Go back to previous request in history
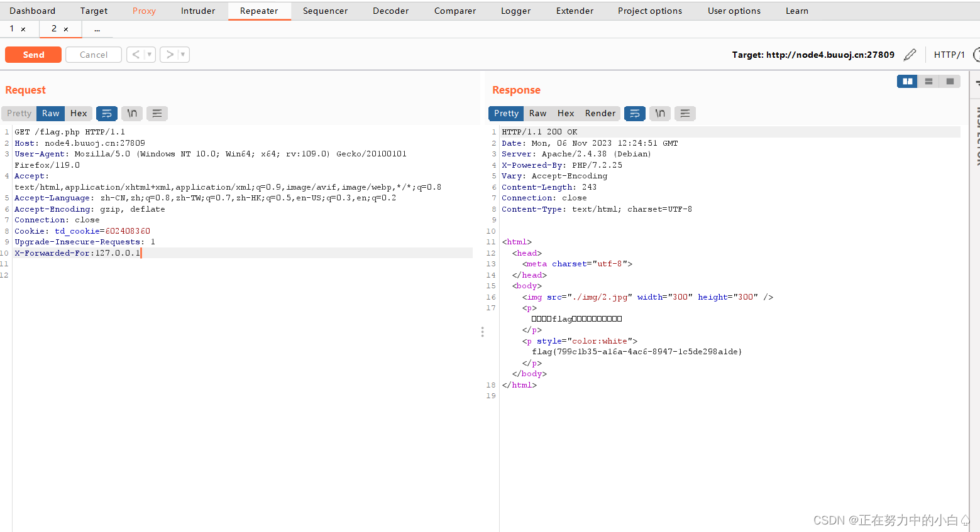 [136, 55]
